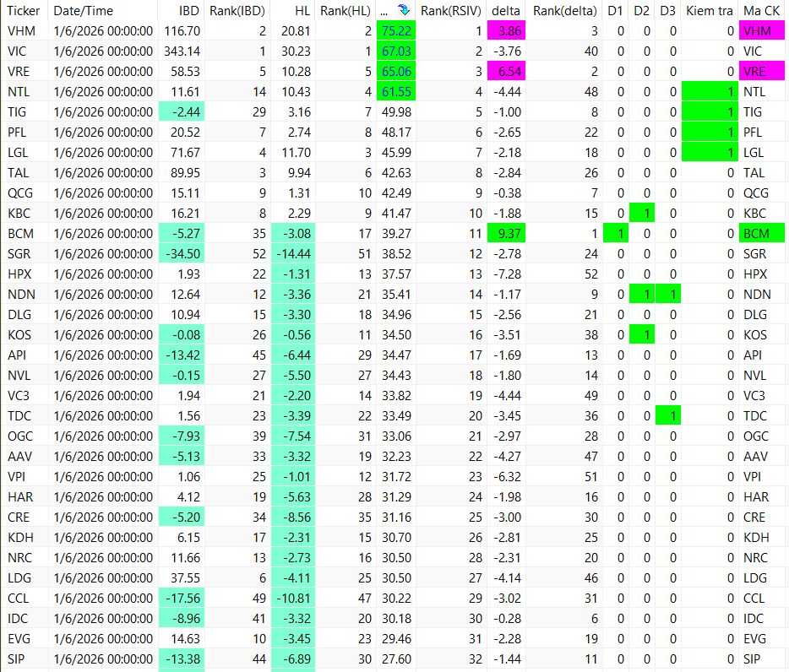Click the RSIV value 32.23 for AAV
Viewport: 789px width, 672px height.
pyautogui.click(x=396, y=457)
